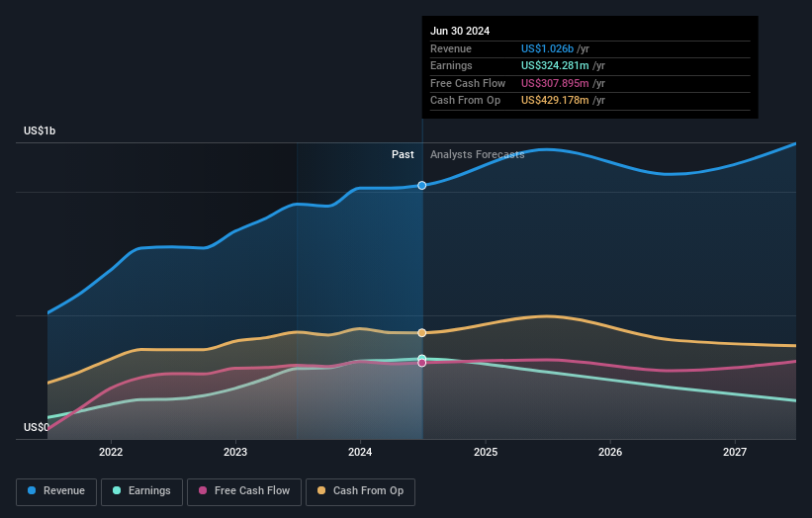Click the 2027 x-axis label

click(x=735, y=453)
